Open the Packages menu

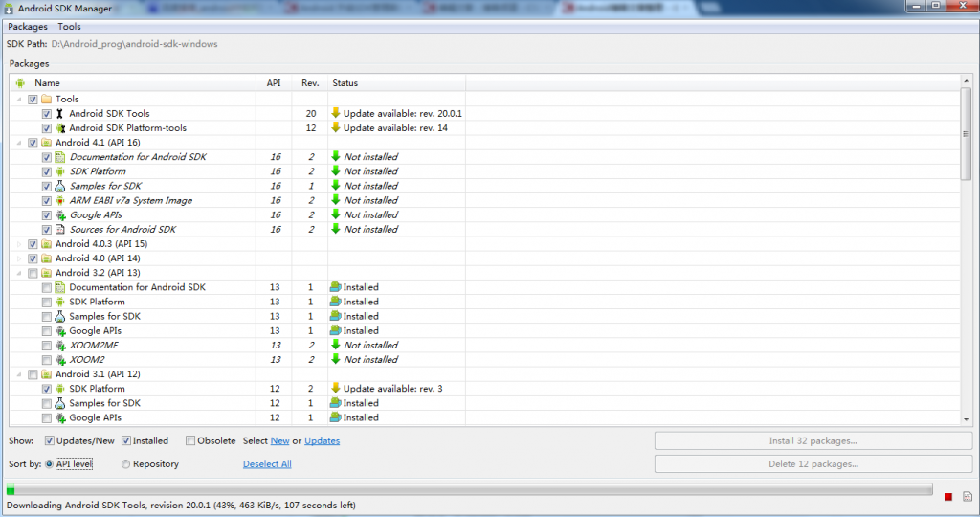(28, 26)
